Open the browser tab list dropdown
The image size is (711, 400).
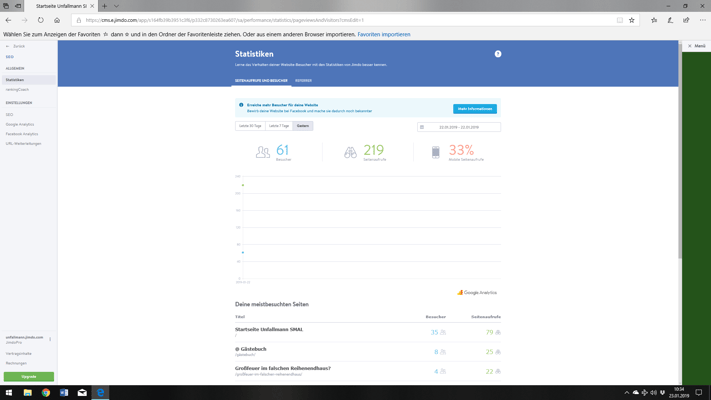click(x=116, y=6)
